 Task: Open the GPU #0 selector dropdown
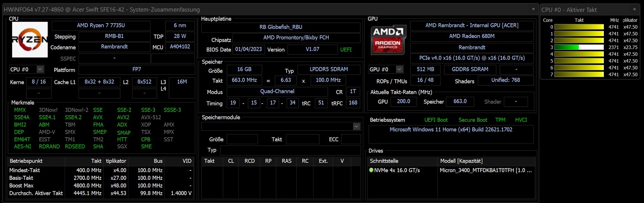point(399,69)
